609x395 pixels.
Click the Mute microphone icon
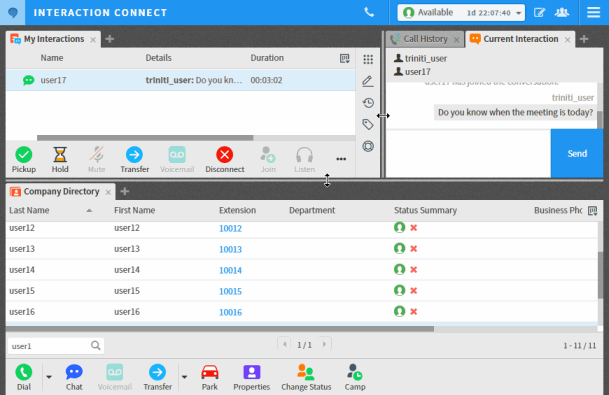[x=96, y=159]
